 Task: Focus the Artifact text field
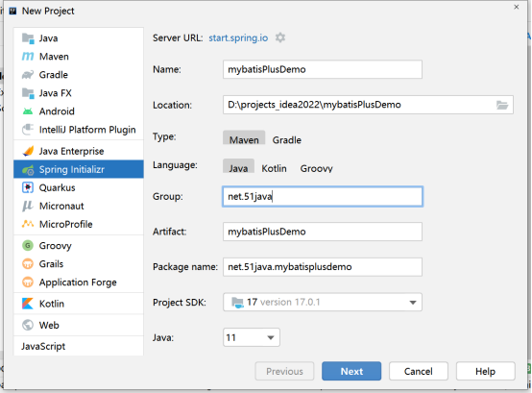point(323,232)
